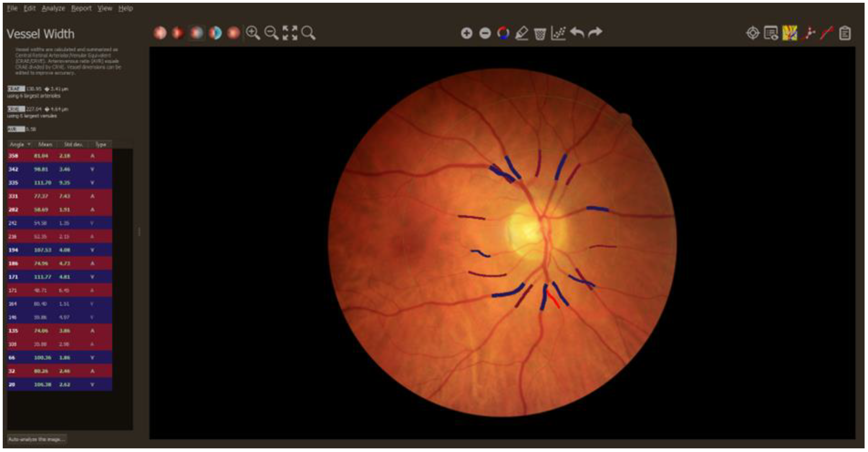The width and height of the screenshot is (868, 452).
Task: Click the minus remove vessel icon
Action: tap(485, 33)
